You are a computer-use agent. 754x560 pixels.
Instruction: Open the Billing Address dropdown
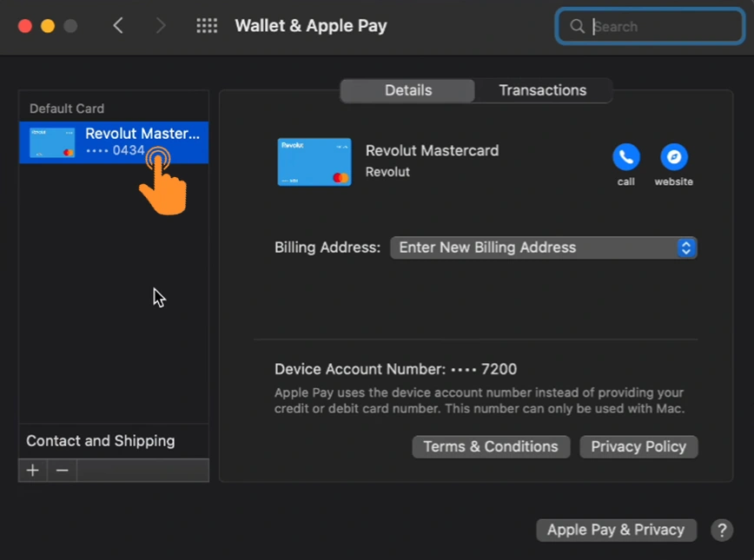[544, 247]
